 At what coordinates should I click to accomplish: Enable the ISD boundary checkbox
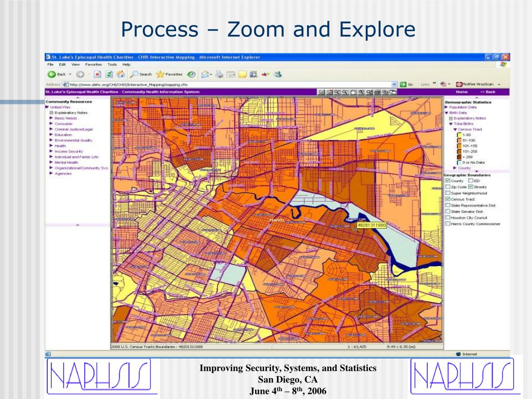pos(471,180)
